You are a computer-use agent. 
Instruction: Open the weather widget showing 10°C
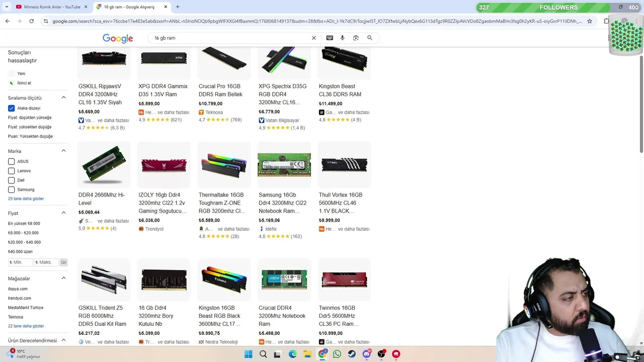pos(24,354)
